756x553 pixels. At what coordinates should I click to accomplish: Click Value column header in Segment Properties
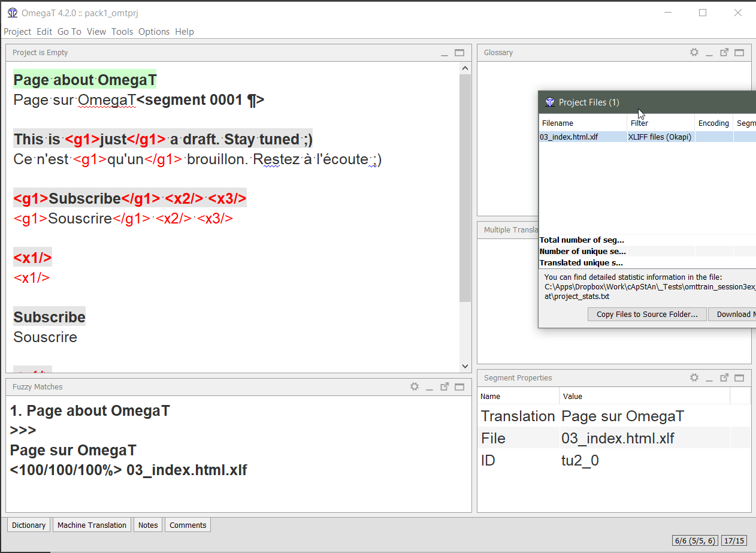click(x=645, y=396)
